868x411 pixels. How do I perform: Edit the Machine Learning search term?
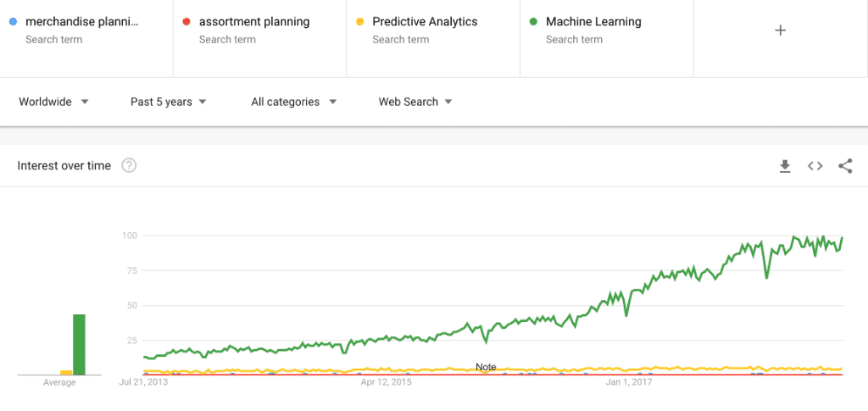pos(593,22)
